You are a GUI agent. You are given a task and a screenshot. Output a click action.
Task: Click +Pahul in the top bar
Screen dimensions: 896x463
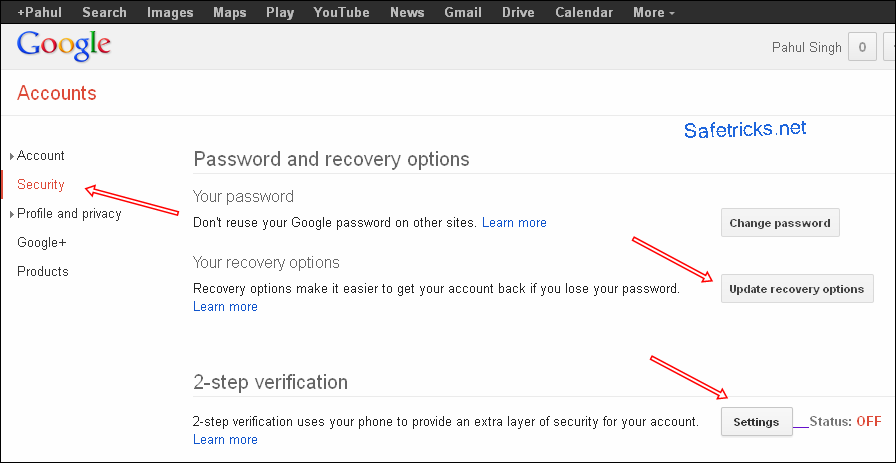coord(40,12)
